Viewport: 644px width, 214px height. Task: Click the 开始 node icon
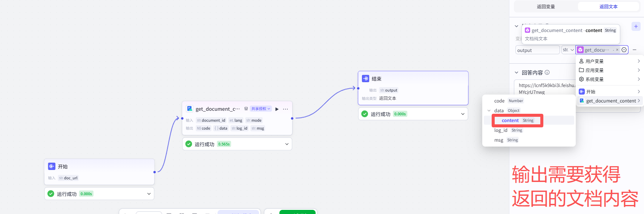pyautogui.click(x=52, y=166)
